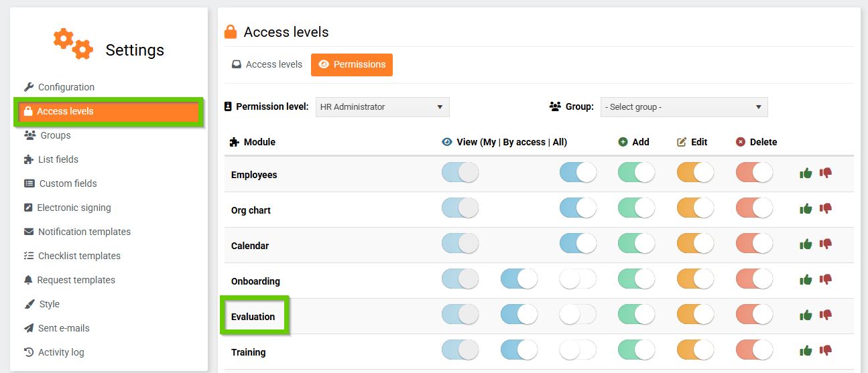Disable Delete permission for Calendar module
The height and width of the screenshot is (373, 868).
[754, 244]
